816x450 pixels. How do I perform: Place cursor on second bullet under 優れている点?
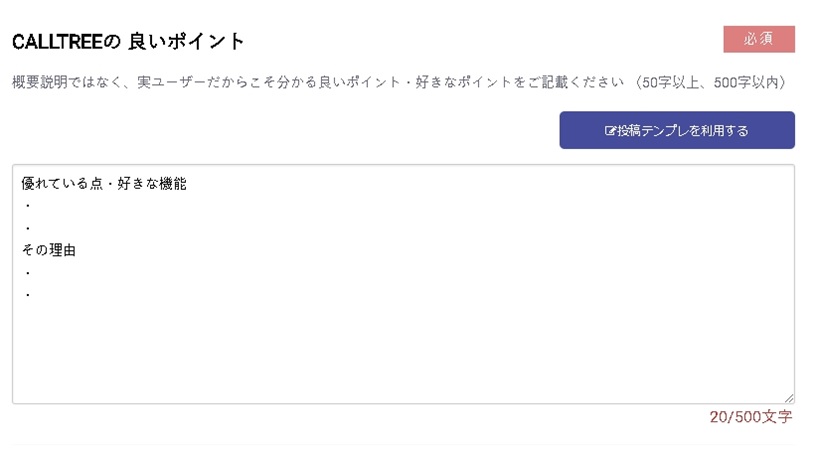pyautogui.click(x=28, y=228)
